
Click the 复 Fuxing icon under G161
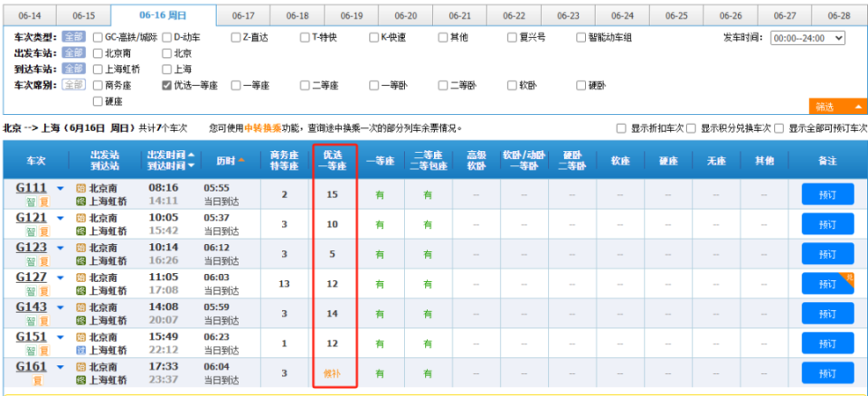pyautogui.click(x=38, y=381)
